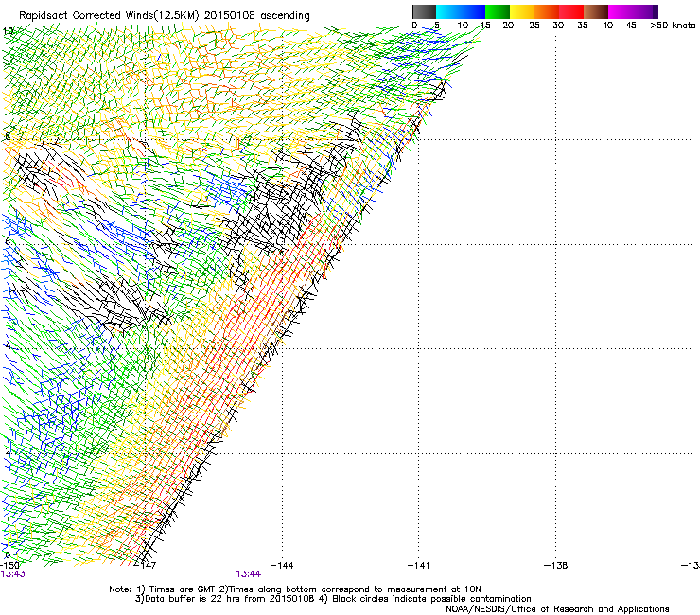Click the dark purple 45-50 knots legend segment
This screenshot has width=700, height=615.
pyautogui.click(x=645, y=11)
